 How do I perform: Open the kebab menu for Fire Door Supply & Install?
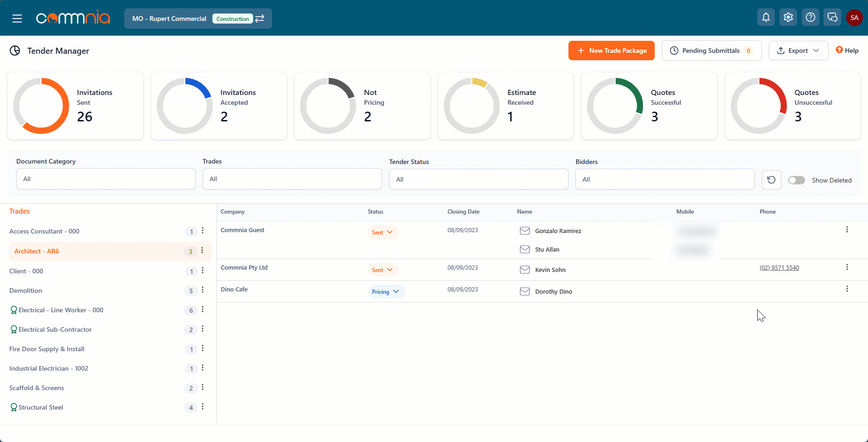point(203,348)
